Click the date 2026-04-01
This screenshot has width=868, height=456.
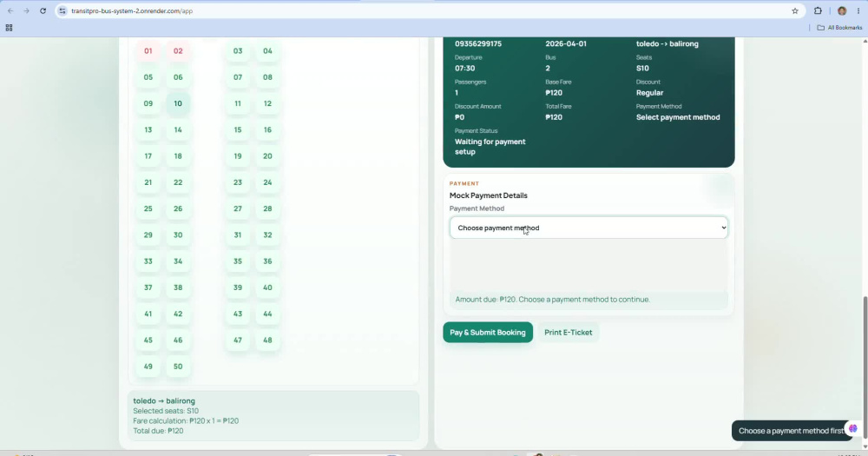click(566, 43)
